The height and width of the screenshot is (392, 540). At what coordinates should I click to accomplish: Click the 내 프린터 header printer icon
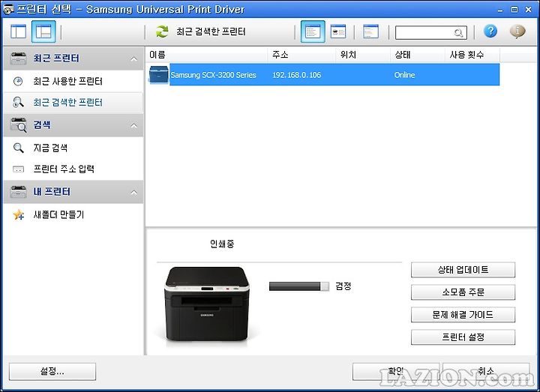18,192
